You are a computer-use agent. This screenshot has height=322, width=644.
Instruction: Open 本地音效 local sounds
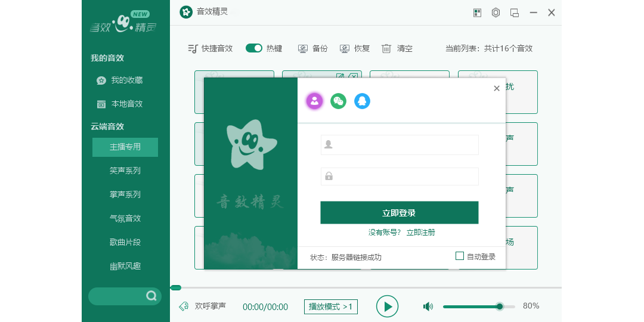tap(119, 104)
